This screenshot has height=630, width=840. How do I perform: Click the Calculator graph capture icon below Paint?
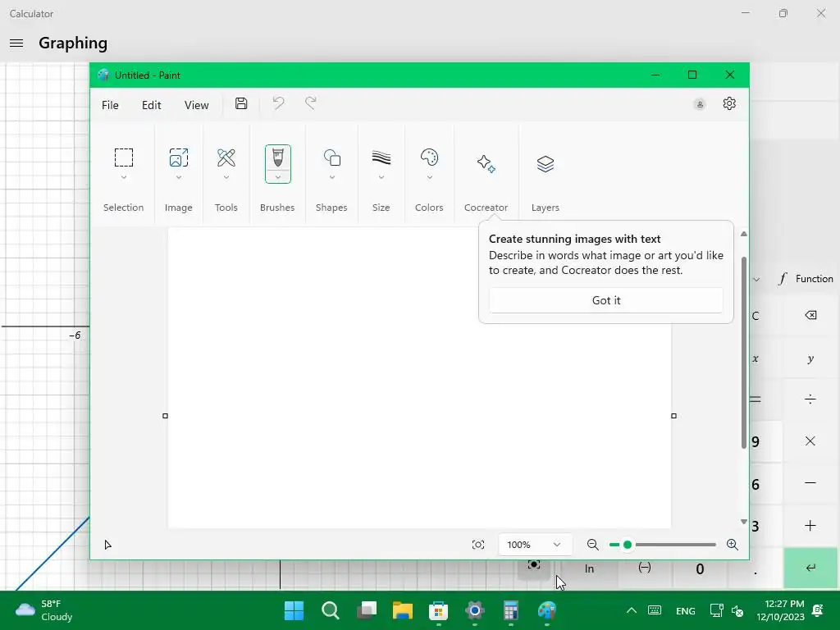tap(534, 566)
